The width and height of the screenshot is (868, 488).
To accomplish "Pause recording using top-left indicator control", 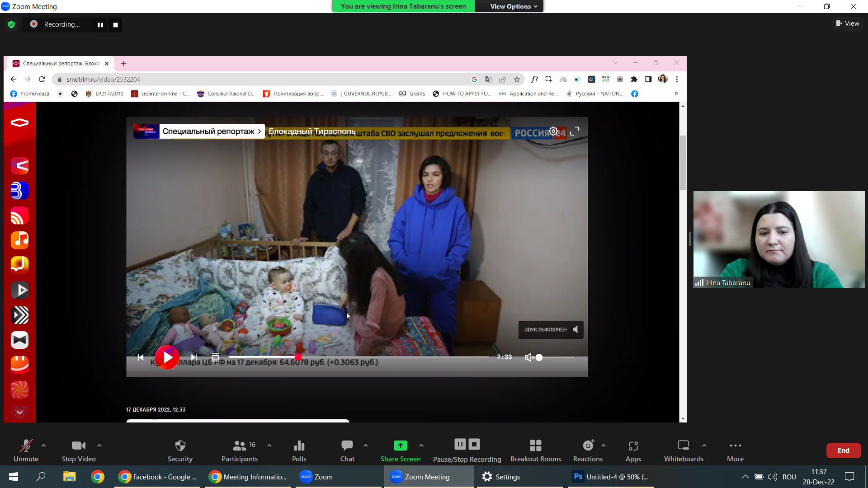I will pyautogui.click(x=100, y=25).
